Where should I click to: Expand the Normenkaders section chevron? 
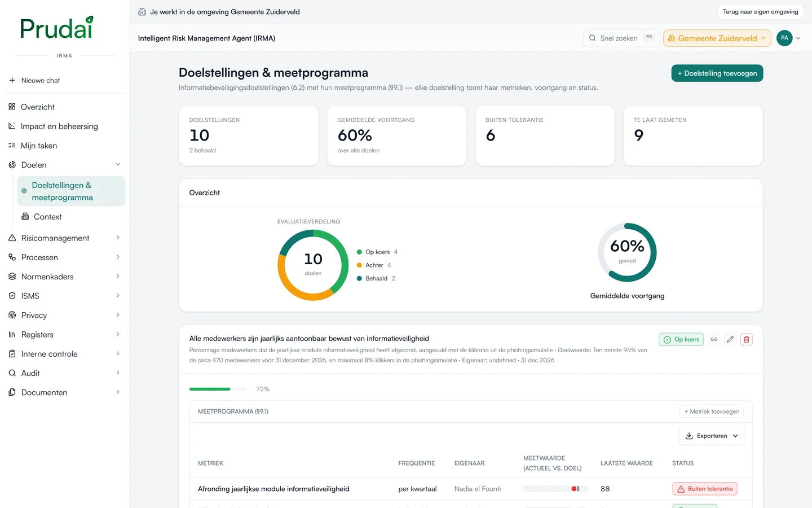point(118,277)
